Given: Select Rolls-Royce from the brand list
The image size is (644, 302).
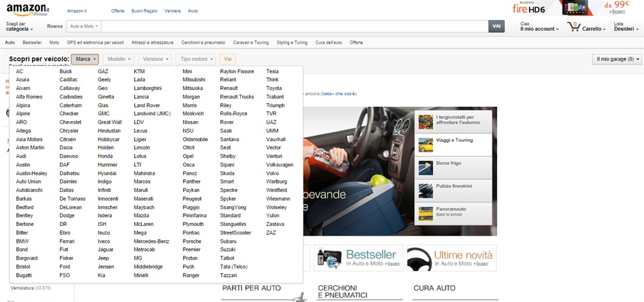Looking at the screenshot, I should pyautogui.click(x=234, y=114).
